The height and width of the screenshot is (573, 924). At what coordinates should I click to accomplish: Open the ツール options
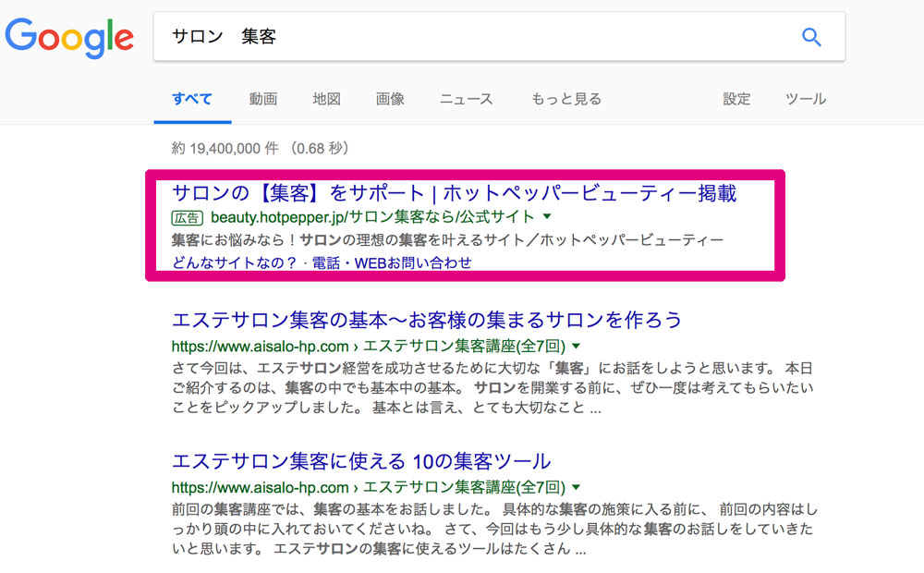[806, 99]
